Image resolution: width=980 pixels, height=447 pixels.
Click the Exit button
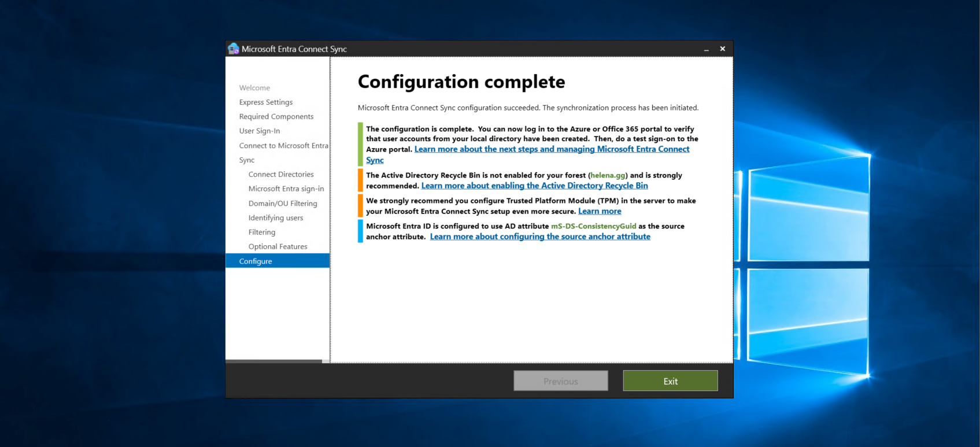click(x=670, y=381)
